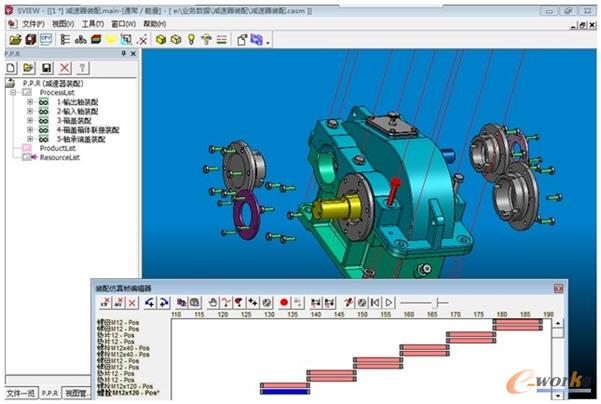The width and height of the screenshot is (601, 404).
Task: Open the dropdown arrow at main toolbar end
Action: (268, 42)
